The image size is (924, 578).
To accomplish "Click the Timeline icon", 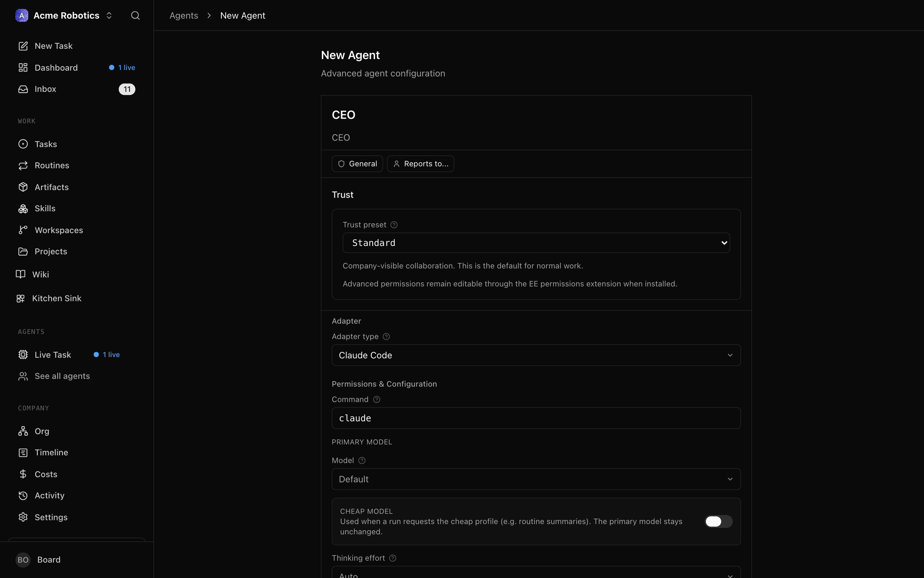I will [23, 453].
